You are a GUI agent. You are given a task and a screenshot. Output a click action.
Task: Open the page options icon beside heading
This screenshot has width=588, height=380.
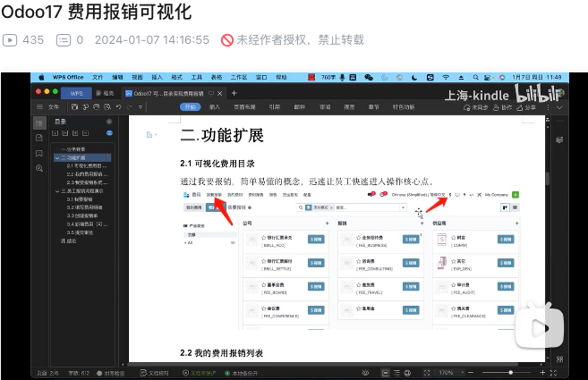click(x=150, y=134)
